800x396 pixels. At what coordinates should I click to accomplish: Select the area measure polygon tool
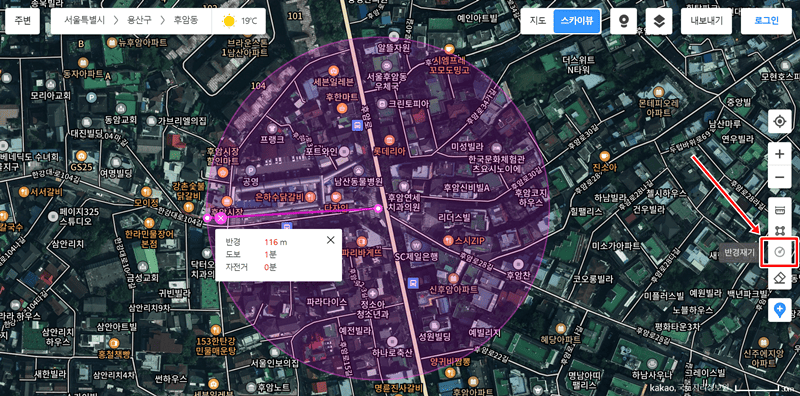click(x=779, y=231)
